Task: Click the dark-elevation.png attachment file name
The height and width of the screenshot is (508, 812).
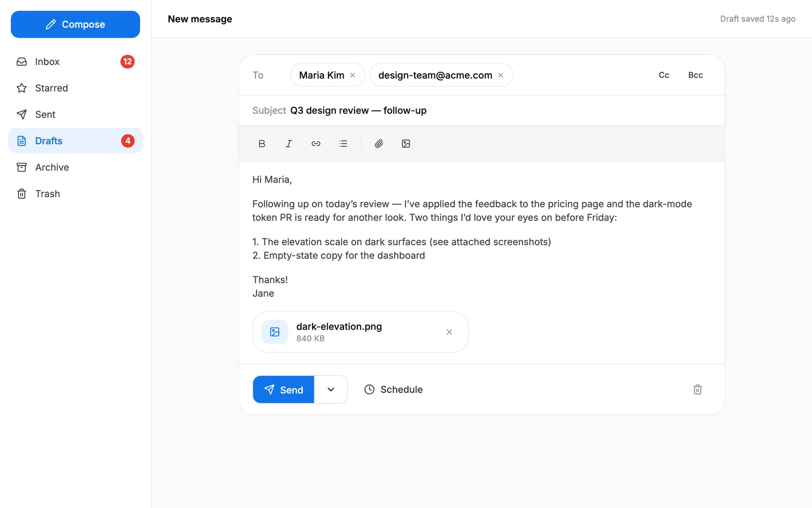Action: pyautogui.click(x=339, y=327)
